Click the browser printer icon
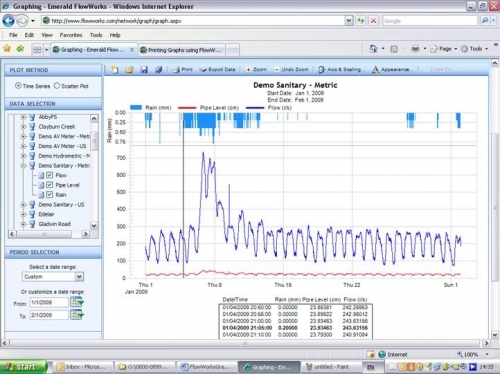 (415, 49)
